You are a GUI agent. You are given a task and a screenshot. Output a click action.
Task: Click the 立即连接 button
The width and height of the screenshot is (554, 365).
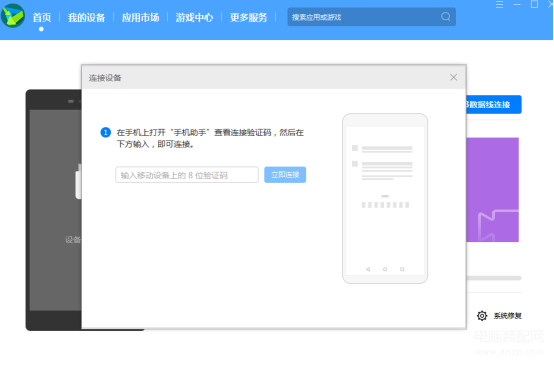285,175
